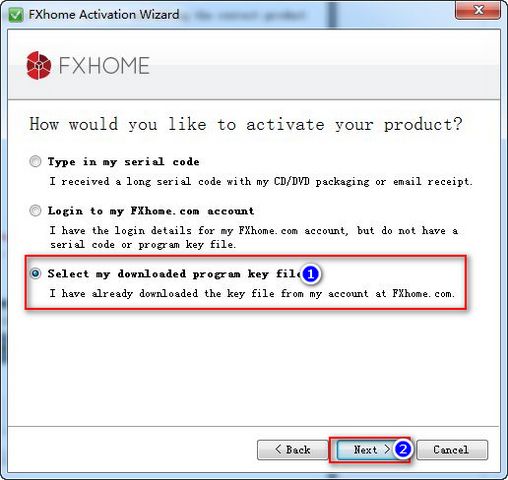Cancel the activation wizard
Image resolution: width=508 pixels, height=480 pixels.
click(452, 450)
